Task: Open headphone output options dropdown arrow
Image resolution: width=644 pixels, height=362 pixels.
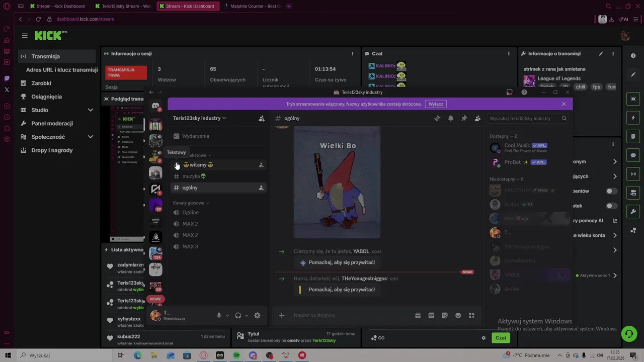Action: click(247, 316)
